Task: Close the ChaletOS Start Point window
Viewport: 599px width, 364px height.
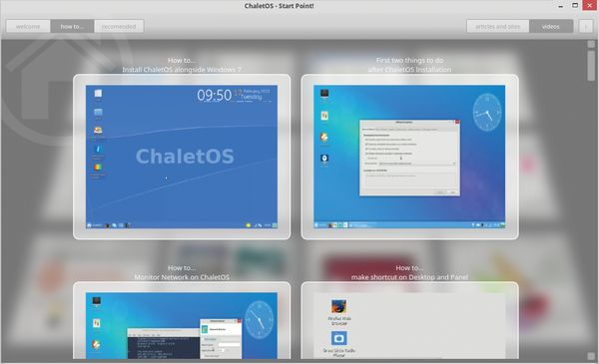Action: (590, 5)
